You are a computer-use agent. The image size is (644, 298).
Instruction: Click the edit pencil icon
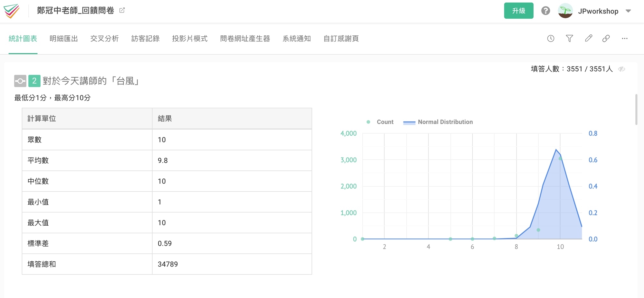tap(588, 38)
